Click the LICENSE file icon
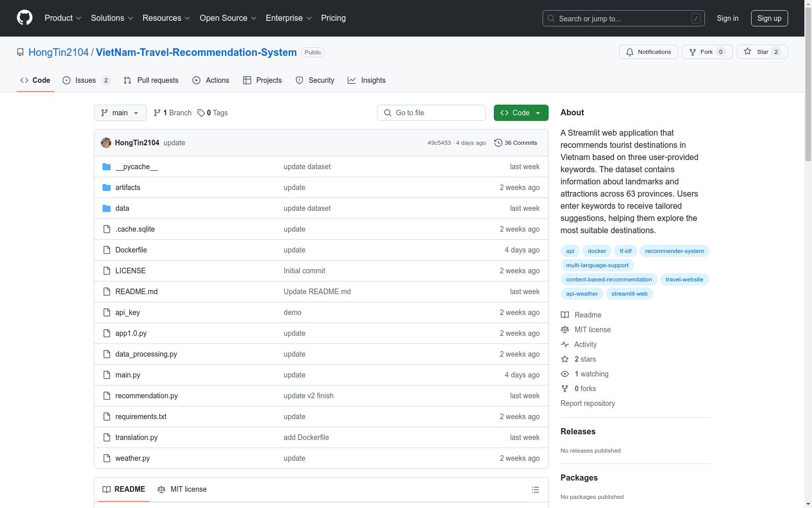 [107, 271]
